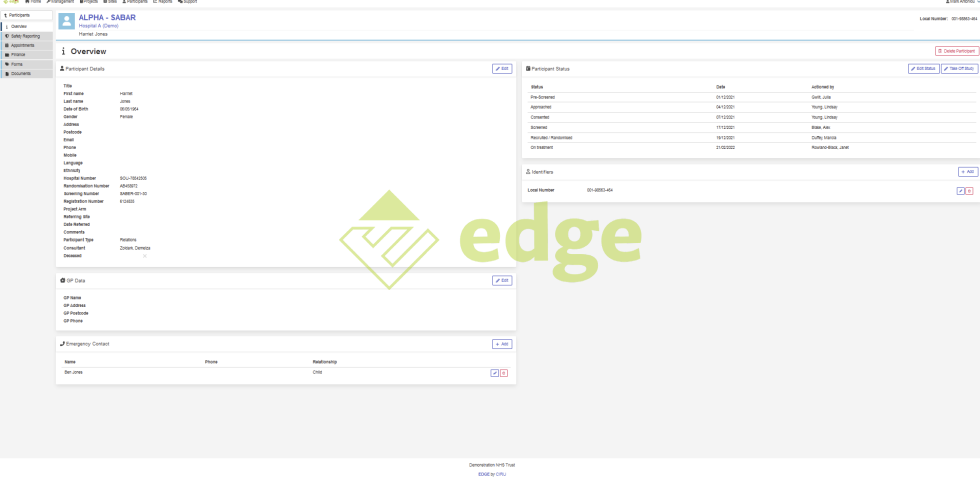
Task: Select the Approached status row
Action: point(752,108)
